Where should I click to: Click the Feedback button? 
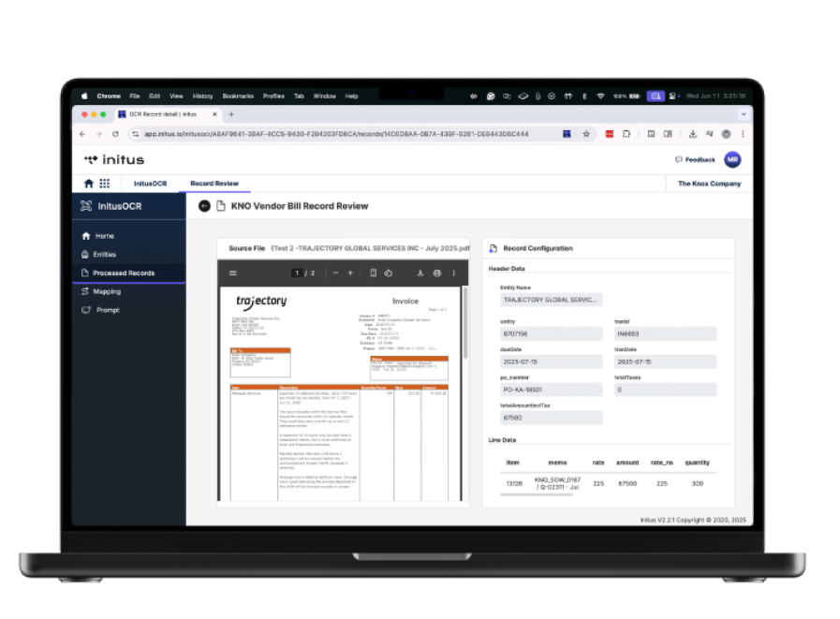point(695,160)
